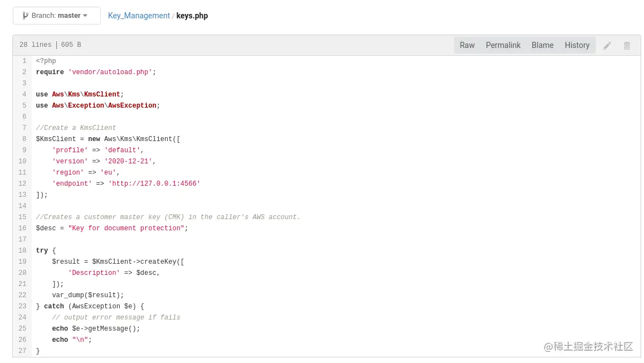Select line number 1
Viewport: 644px width, 363px height.
click(24, 61)
